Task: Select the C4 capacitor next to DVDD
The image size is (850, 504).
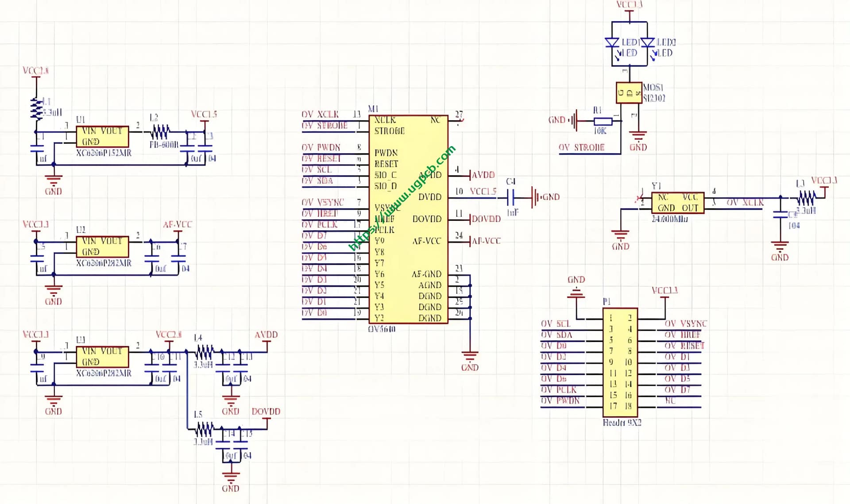Action: point(510,197)
